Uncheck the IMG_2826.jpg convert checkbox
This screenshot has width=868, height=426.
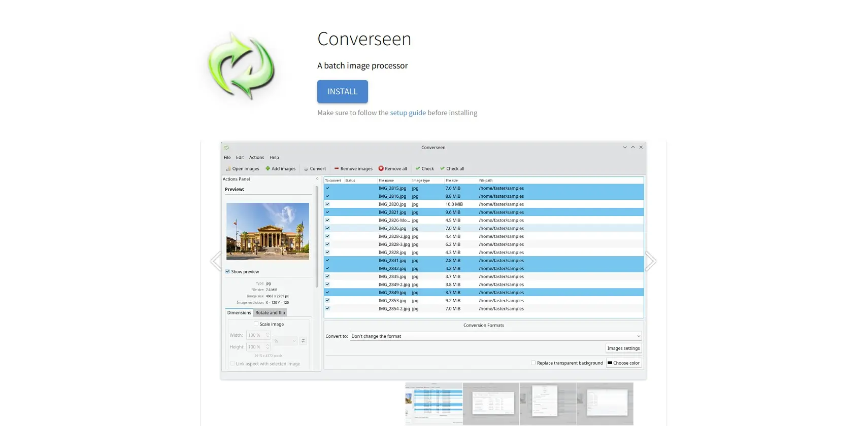tap(327, 228)
